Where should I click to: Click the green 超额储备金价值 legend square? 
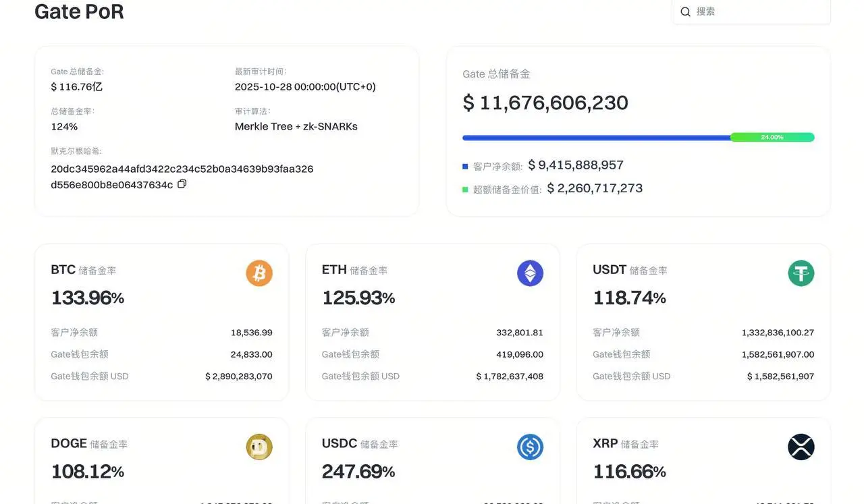coord(465,190)
